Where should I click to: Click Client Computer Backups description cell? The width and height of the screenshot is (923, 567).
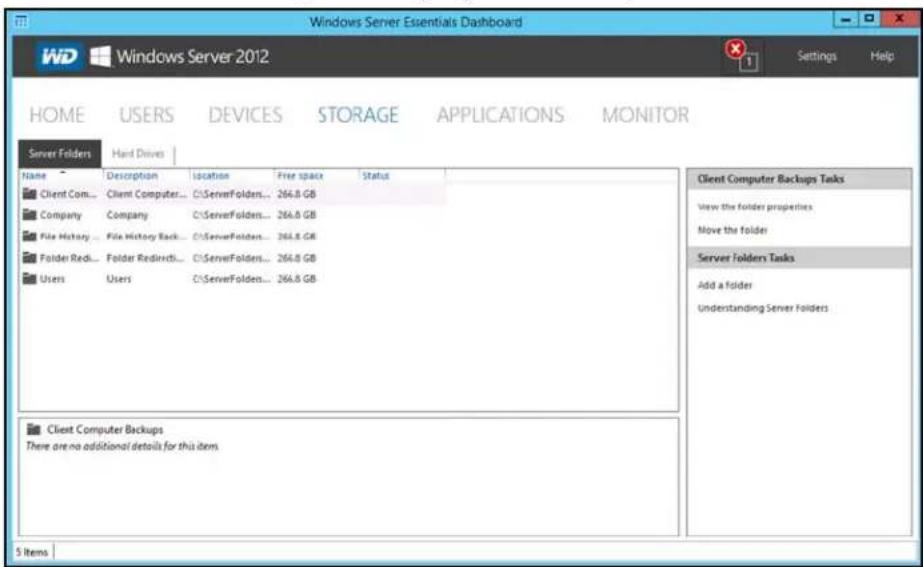click(146, 194)
